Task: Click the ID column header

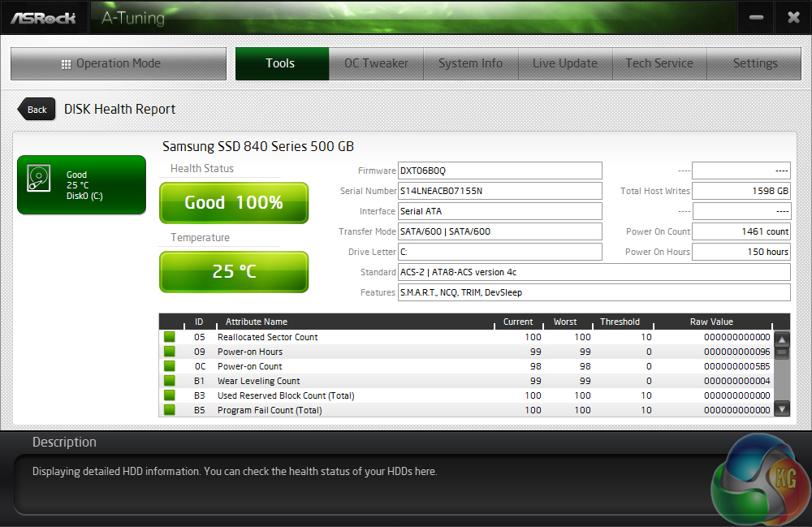Action: (199, 322)
